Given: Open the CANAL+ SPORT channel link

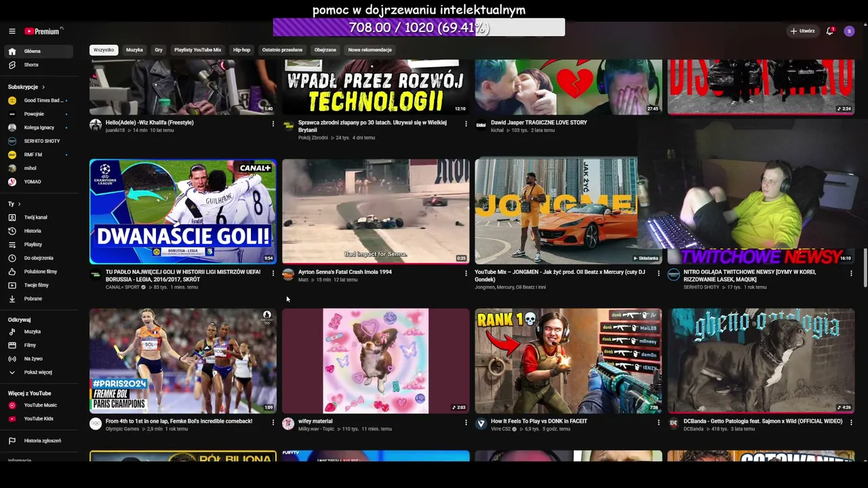Looking at the screenshot, I should tap(123, 287).
